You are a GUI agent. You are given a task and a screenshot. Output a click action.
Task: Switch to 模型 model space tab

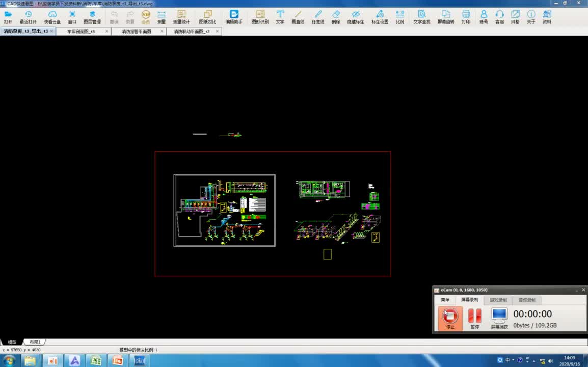tap(12, 342)
